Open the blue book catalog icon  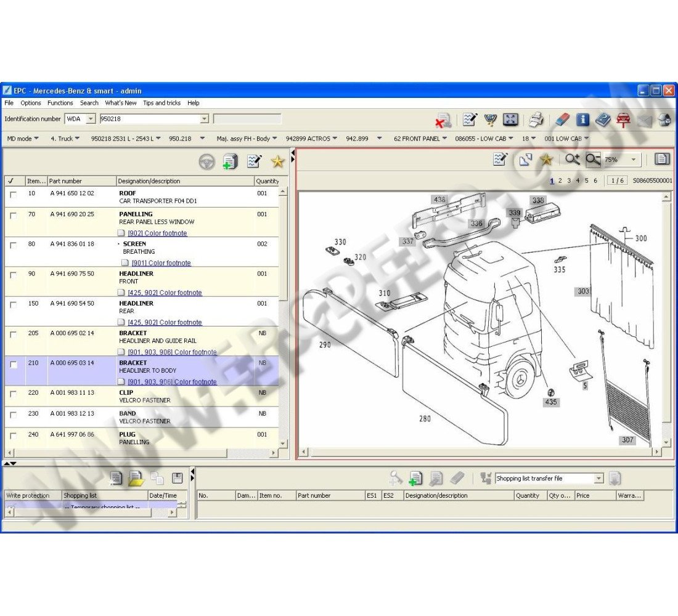(603, 120)
